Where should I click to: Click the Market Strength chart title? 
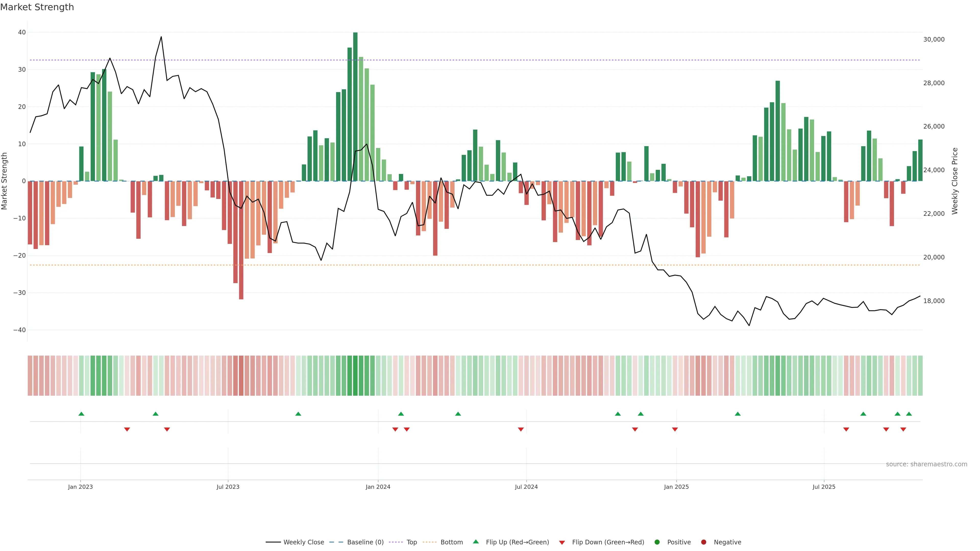click(37, 7)
